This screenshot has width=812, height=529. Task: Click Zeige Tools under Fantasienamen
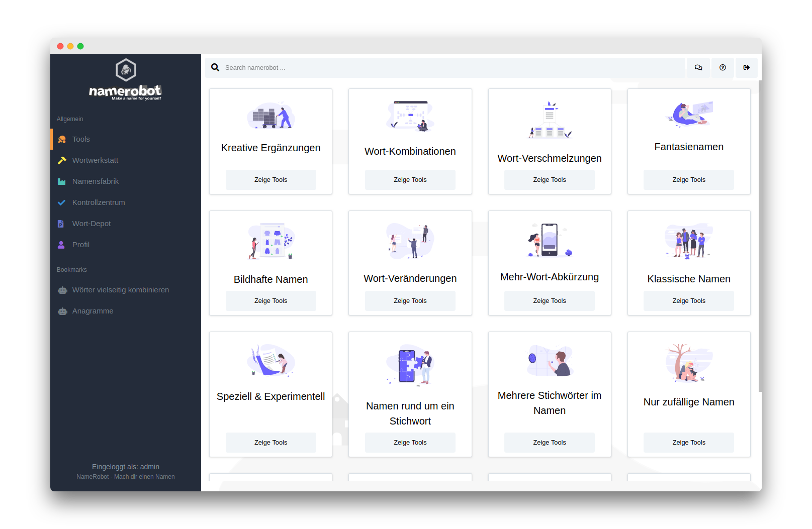pos(688,180)
